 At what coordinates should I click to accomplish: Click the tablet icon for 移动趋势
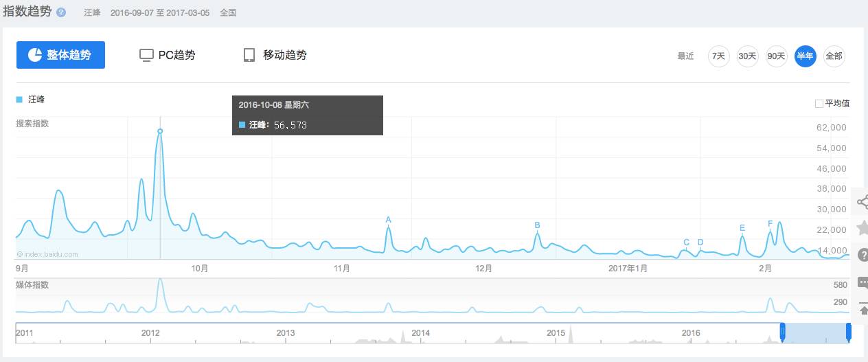click(x=249, y=55)
